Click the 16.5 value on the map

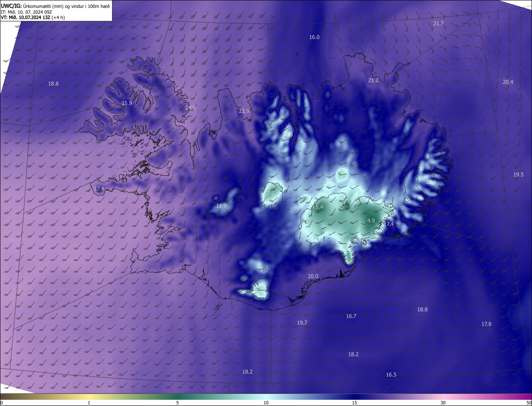(391, 375)
